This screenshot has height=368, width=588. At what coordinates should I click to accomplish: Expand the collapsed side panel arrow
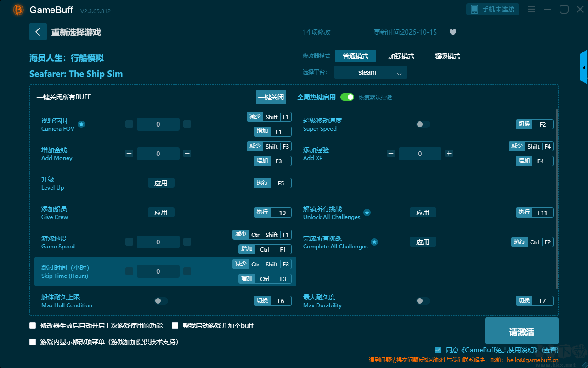(584, 67)
